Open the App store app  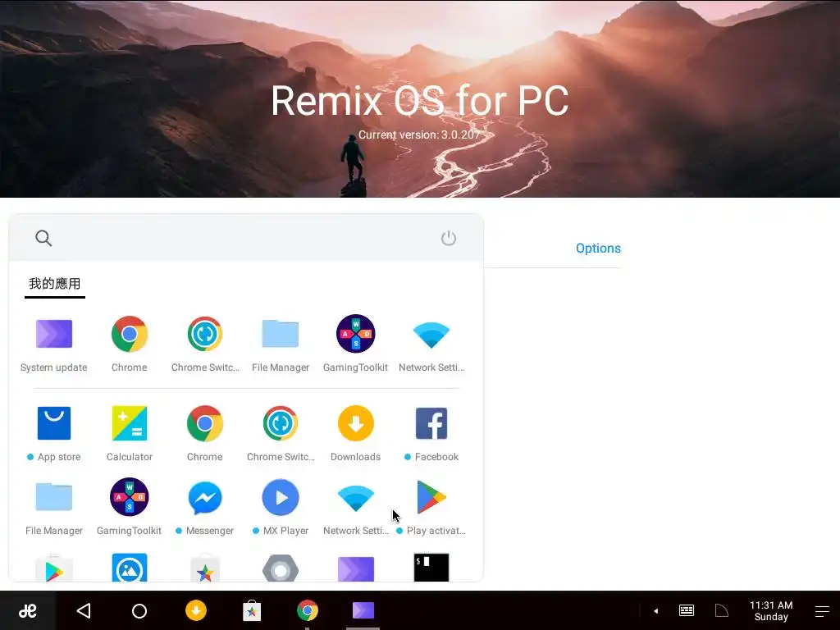point(53,423)
